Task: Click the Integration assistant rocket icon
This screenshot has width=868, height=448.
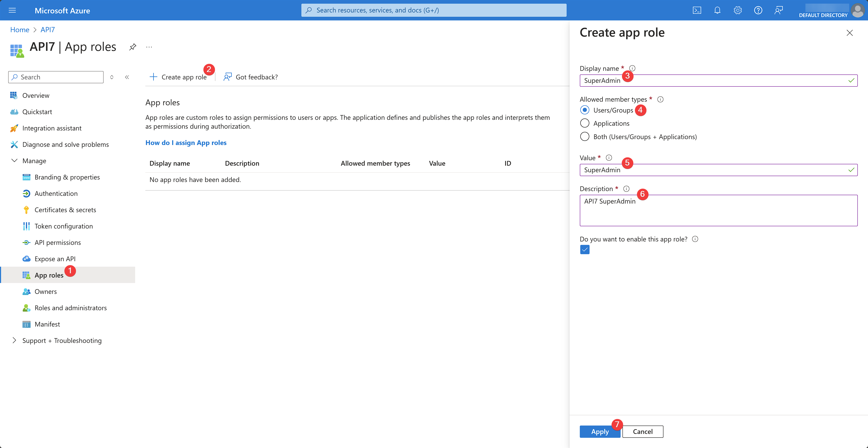Action: click(x=14, y=128)
